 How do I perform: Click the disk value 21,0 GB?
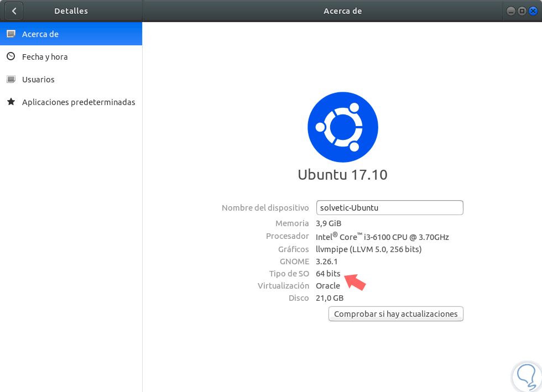pyautogui.click(x=330, y=298)
